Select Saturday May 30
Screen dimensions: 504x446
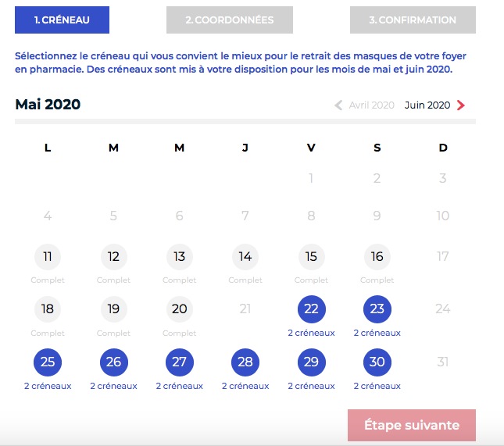(377, 362)
